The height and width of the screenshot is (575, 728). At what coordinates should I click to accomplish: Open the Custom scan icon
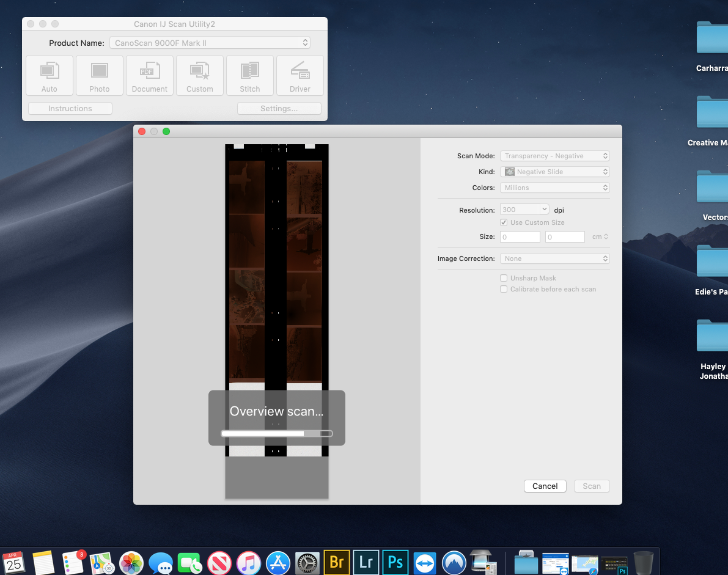pos(199,76)
